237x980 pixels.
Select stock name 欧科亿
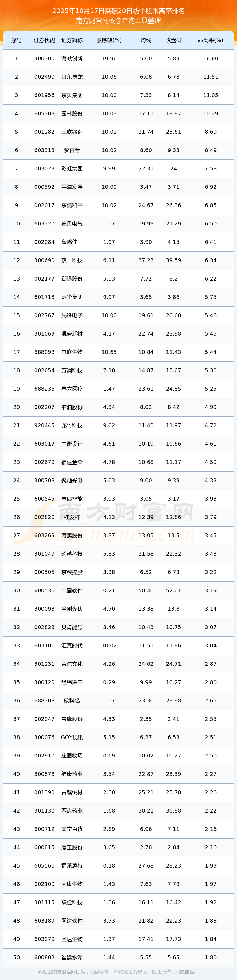point(72,700)
